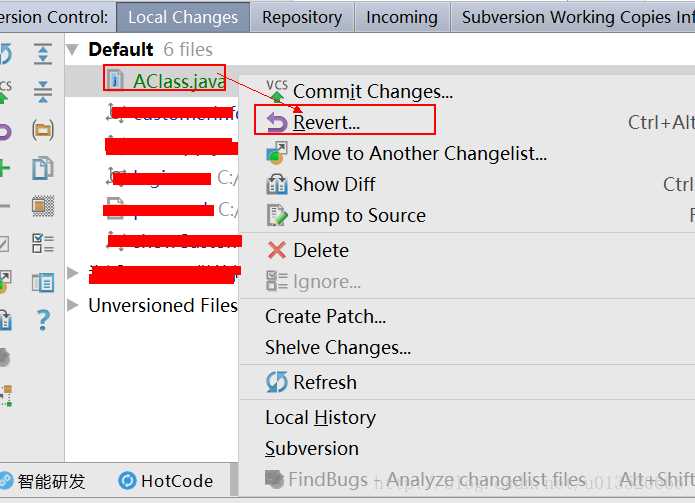This screenshot has width=695, height=503.
Task: Click the Group by Directory folder icon
Action: (x=43, y=130)
